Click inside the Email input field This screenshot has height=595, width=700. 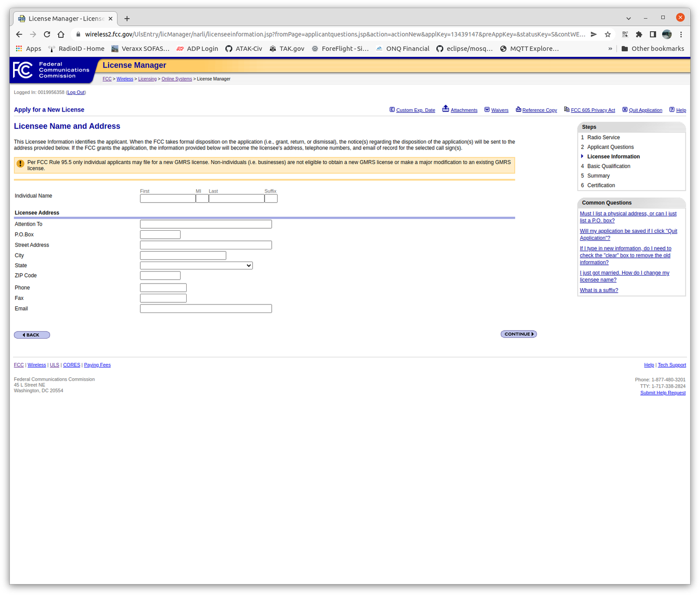point(205,308)
